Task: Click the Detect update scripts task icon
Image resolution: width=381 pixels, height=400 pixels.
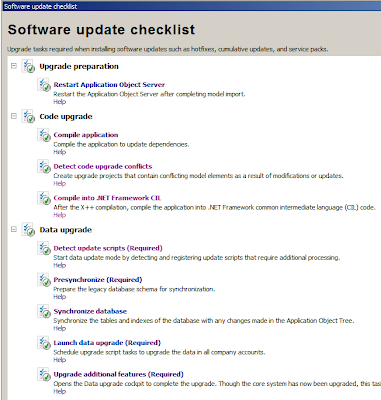Action: pyautogui.click(x=44, y=248)
